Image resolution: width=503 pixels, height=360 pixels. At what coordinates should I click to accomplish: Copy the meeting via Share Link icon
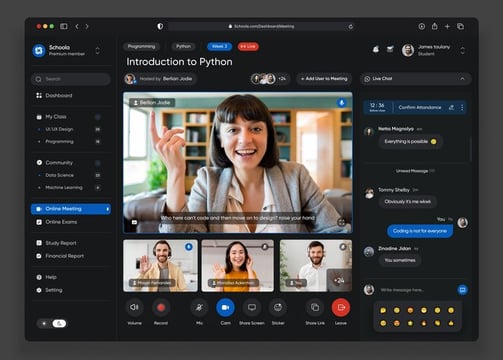[x=315, y=307]
